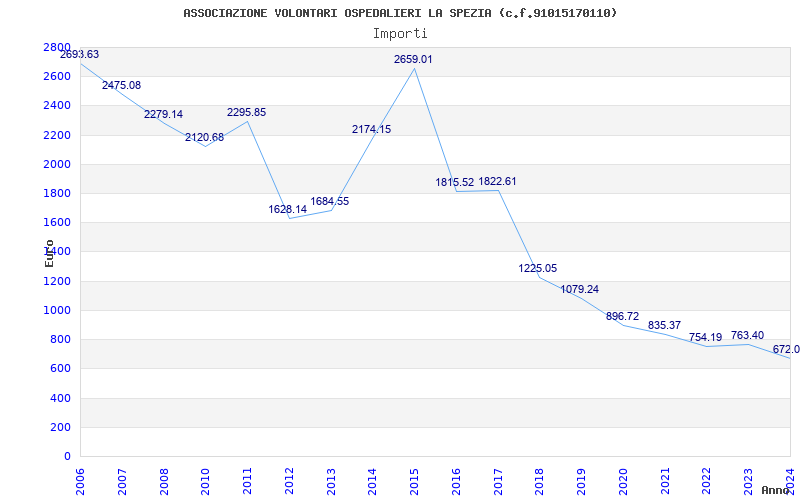
Task: Select the x-axis year 2008
Action: point(164,482)
